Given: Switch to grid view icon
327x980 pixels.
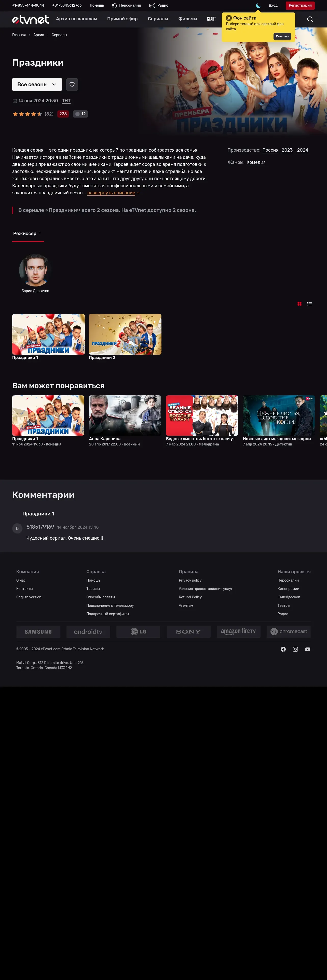Looking at the screenshot, I should click(299, 304).
